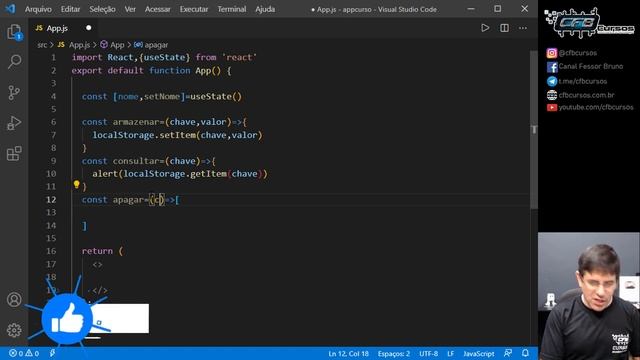Click the presenter webcam thumbnail
The image size is (640, 360).
[x=589, y=296]
